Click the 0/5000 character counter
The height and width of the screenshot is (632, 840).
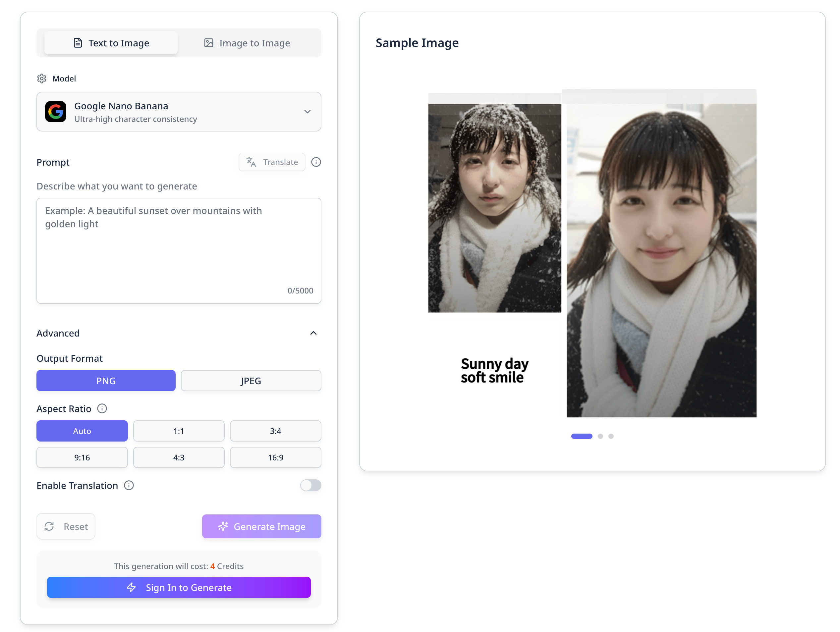(301, 291)
